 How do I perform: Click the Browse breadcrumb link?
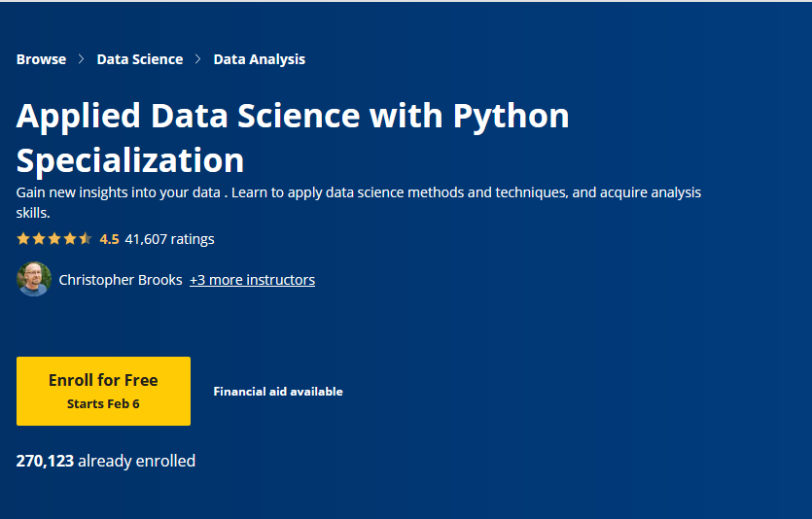(x=41, y=59)
